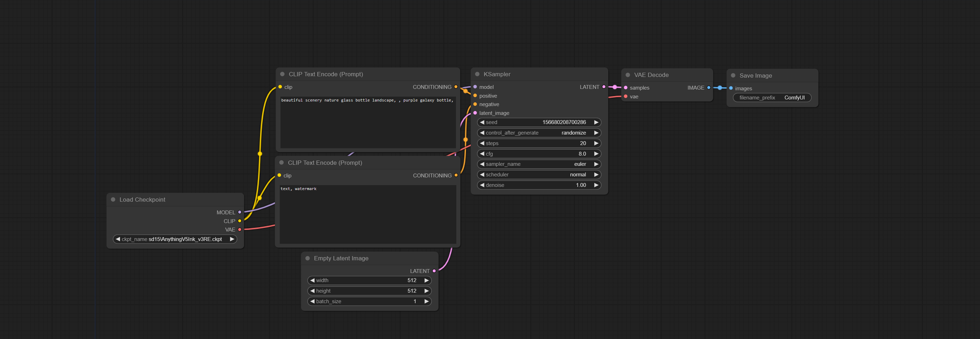Decrease denoise with its left arrow
Image resolution: width=980 pixels, height=339 pixels.
[482, 185]
